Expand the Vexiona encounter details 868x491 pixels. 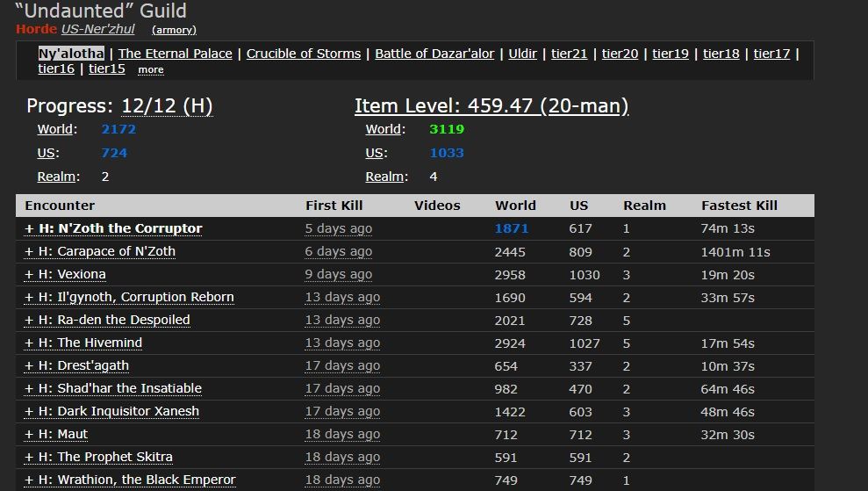65,274
